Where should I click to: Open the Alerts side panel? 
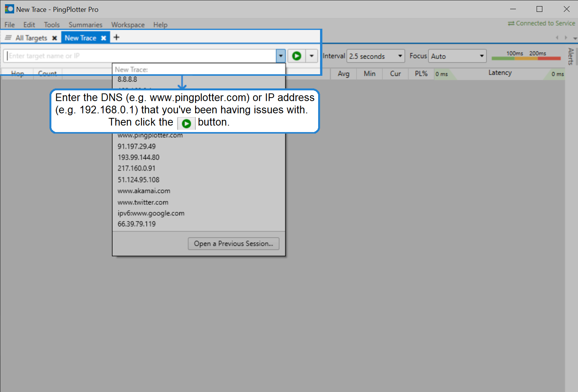[x=571, y=56]
